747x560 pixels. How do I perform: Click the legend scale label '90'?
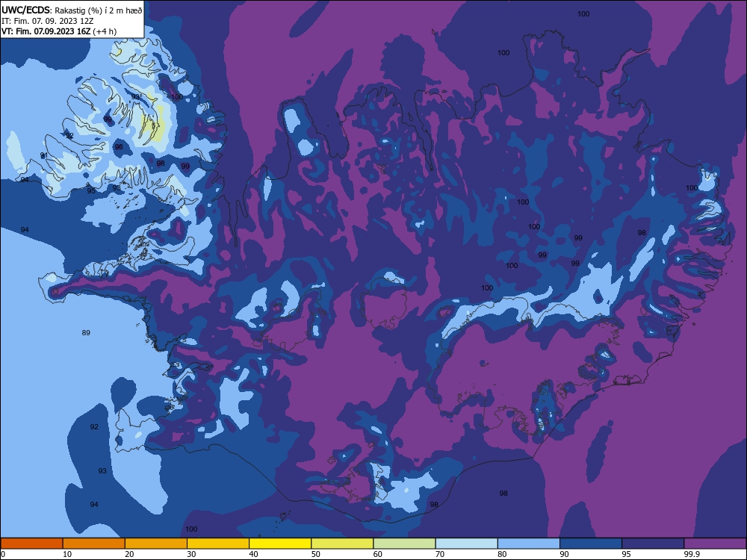[x=564, y=554]
